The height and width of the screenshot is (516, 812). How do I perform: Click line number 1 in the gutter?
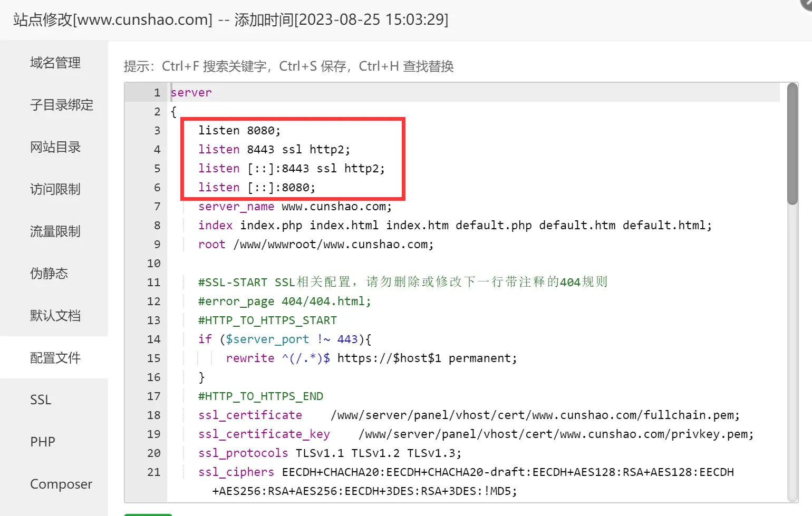pos(157,93)
